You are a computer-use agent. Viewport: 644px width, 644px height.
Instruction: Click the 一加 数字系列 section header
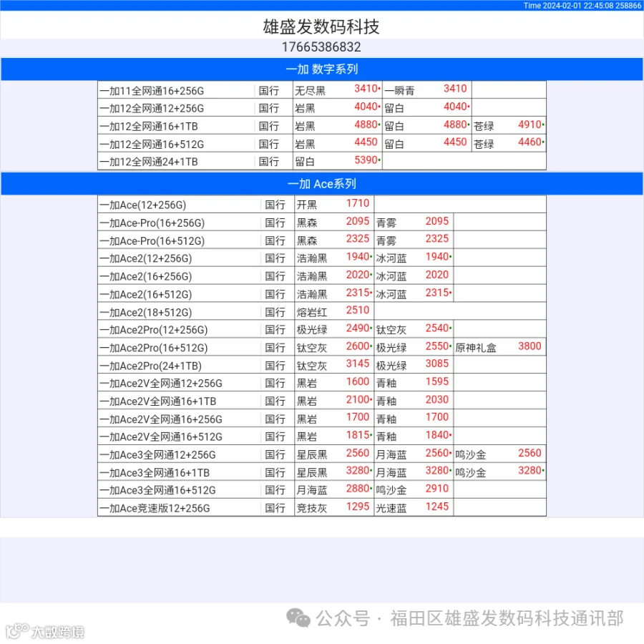322,69
